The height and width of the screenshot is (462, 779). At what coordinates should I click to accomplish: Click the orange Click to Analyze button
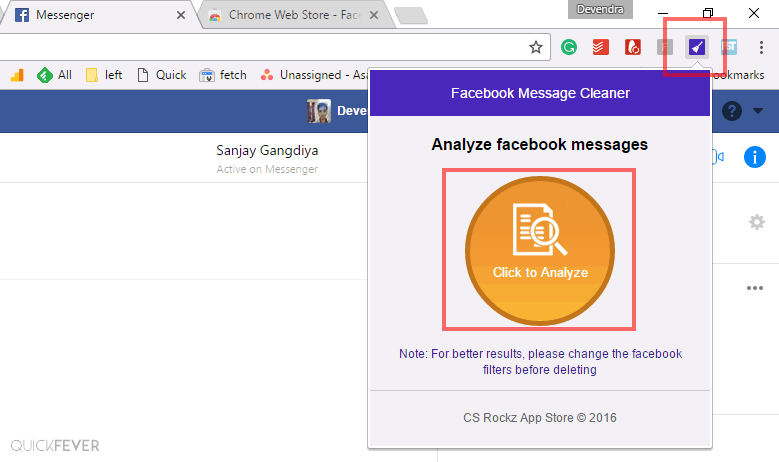(540, 250)
